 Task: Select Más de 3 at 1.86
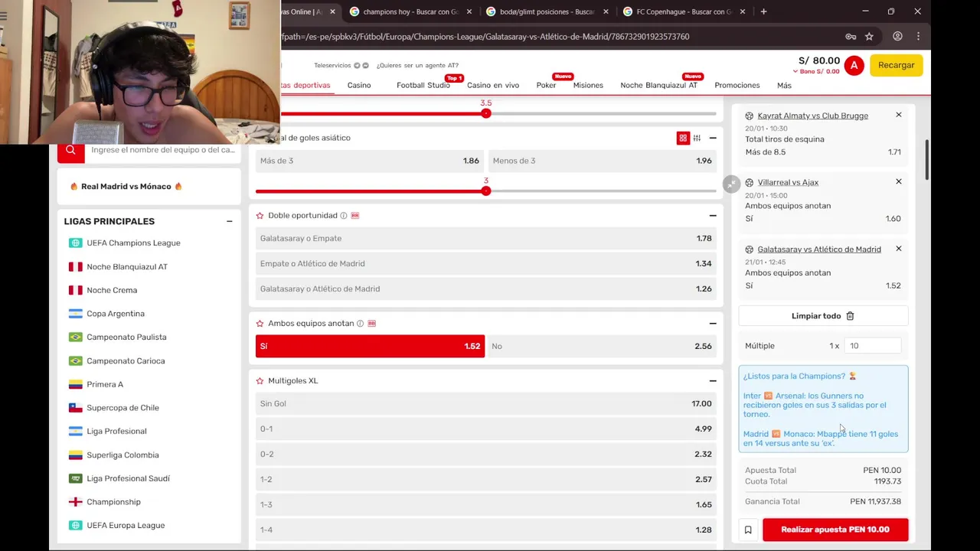point(370,161)
